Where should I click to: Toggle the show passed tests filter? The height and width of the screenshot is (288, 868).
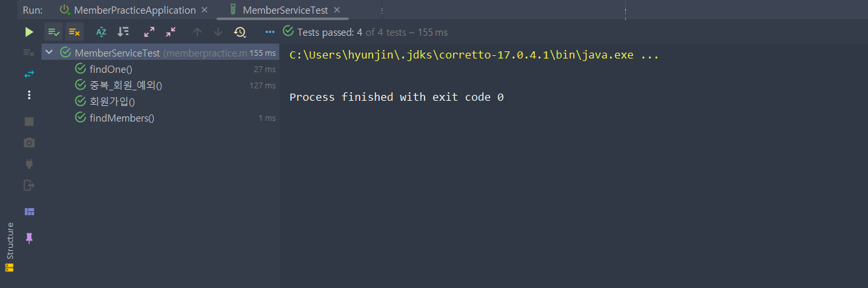click(53, 32)
